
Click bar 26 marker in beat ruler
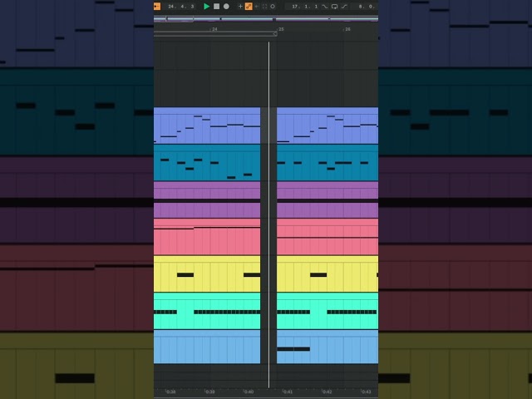click(347, 29)
